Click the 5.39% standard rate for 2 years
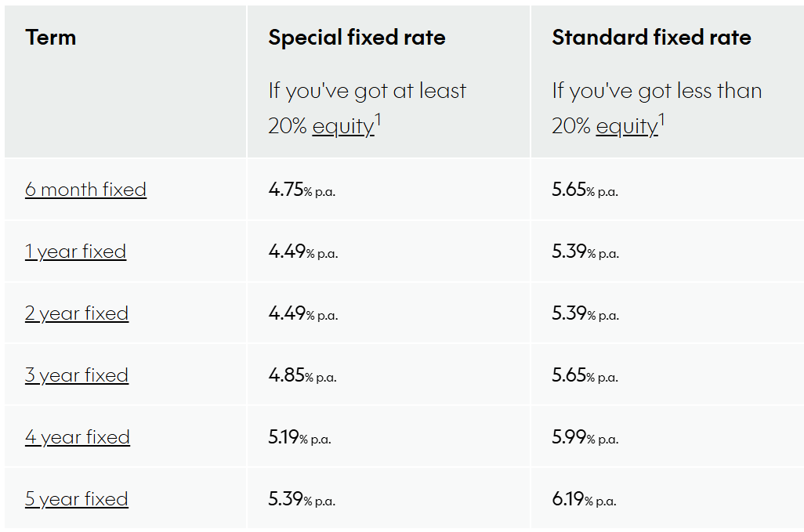This screenshot has width=804, height=532. 585,314
